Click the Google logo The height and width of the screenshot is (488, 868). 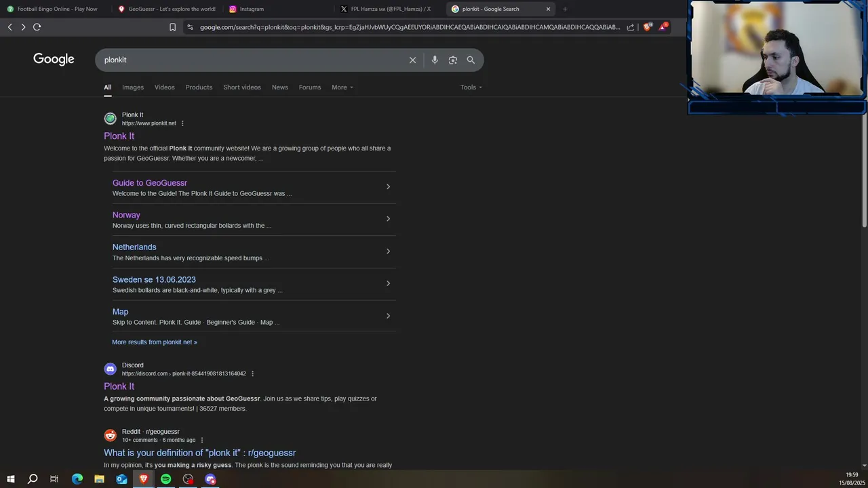(54, 60)
